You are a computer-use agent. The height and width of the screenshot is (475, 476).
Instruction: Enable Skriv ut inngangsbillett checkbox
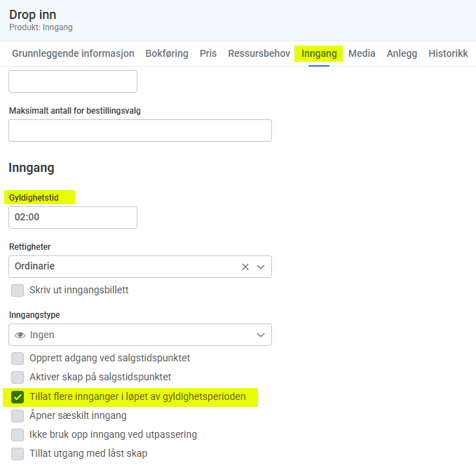18,290
